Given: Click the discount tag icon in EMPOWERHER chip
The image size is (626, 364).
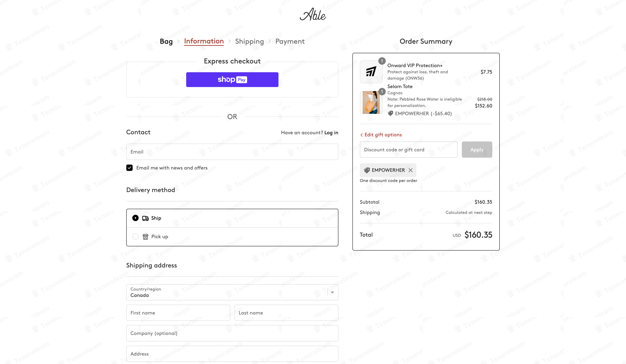Looking at the screenshot, I should tap(367, 170).
